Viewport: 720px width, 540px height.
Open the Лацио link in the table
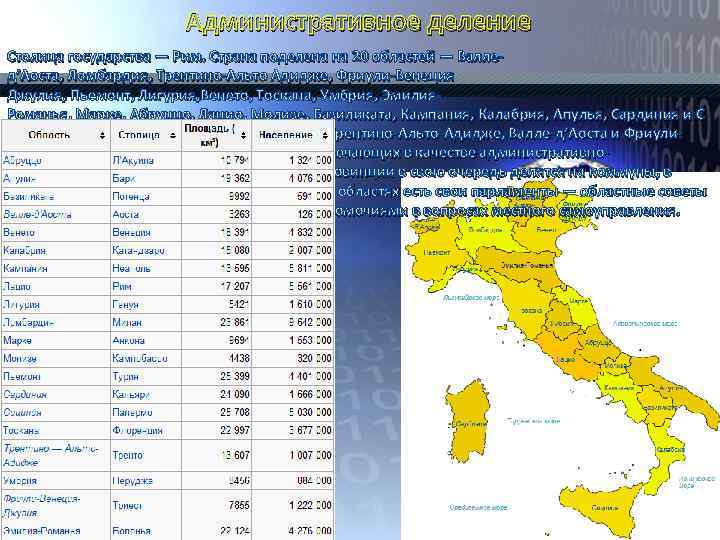[17, 287]
